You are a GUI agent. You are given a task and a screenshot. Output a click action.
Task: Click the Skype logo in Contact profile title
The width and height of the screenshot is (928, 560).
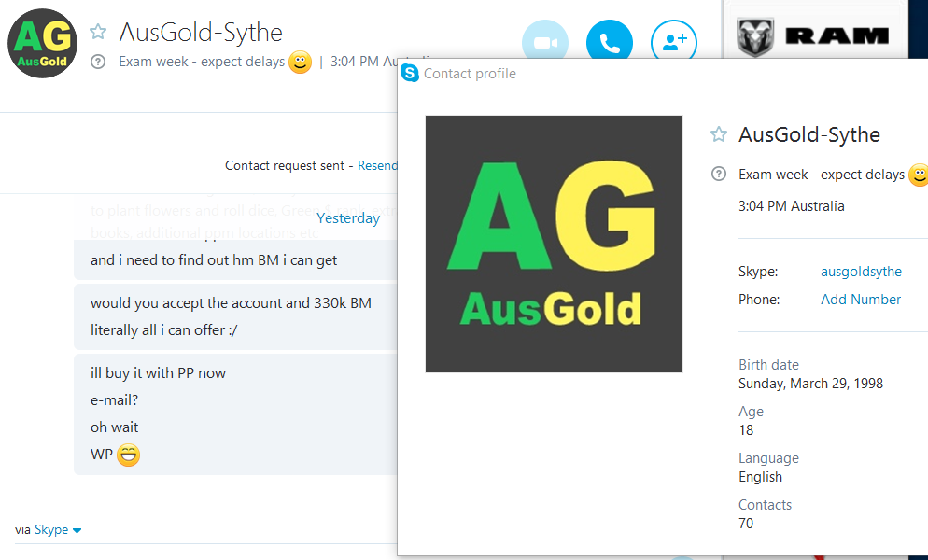coord(410,74)
